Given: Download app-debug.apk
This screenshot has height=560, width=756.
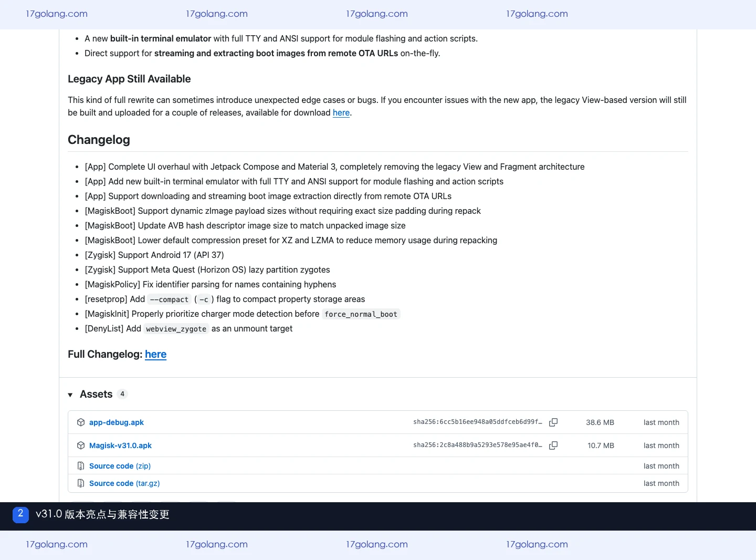Looking at the screenshot, I should [117, 422].
